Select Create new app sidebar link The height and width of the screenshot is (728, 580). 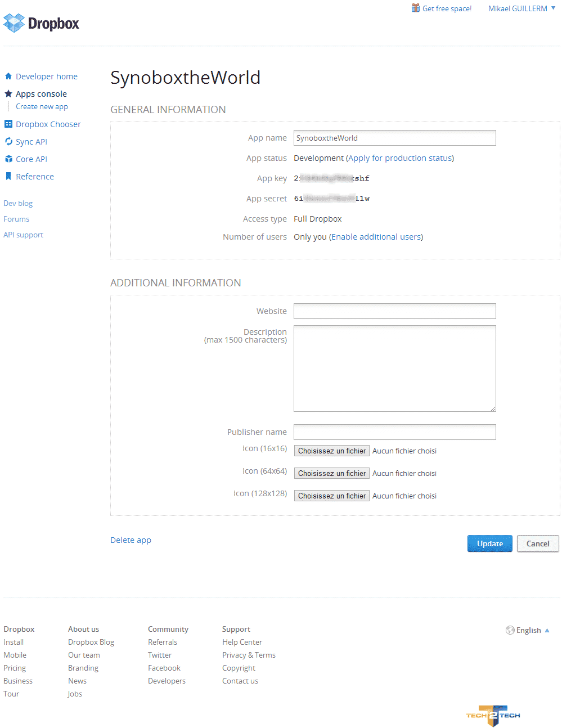[x=42, y=107]
